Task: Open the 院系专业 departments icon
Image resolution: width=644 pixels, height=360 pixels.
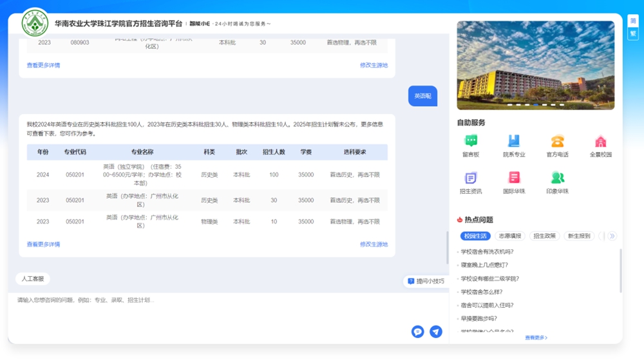Action: (513, 142)
